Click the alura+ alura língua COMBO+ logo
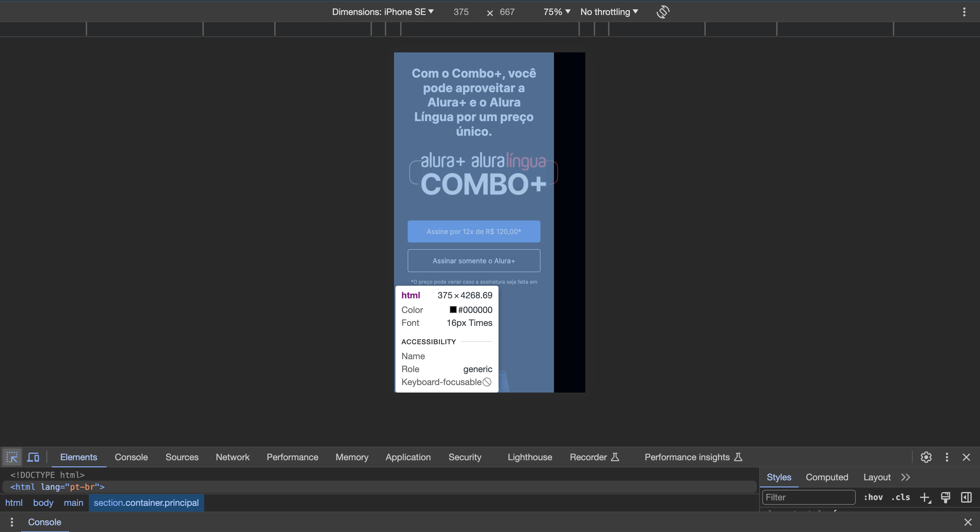 pyautogui.click(x=483, y=174)
